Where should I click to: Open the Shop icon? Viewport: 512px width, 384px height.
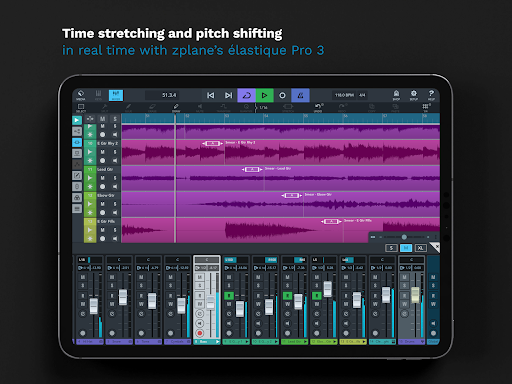(396, 95)
